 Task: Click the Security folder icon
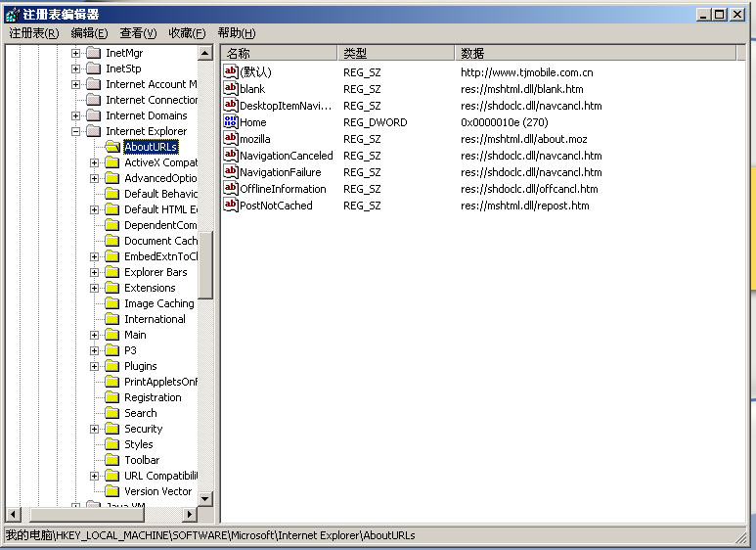111,429
